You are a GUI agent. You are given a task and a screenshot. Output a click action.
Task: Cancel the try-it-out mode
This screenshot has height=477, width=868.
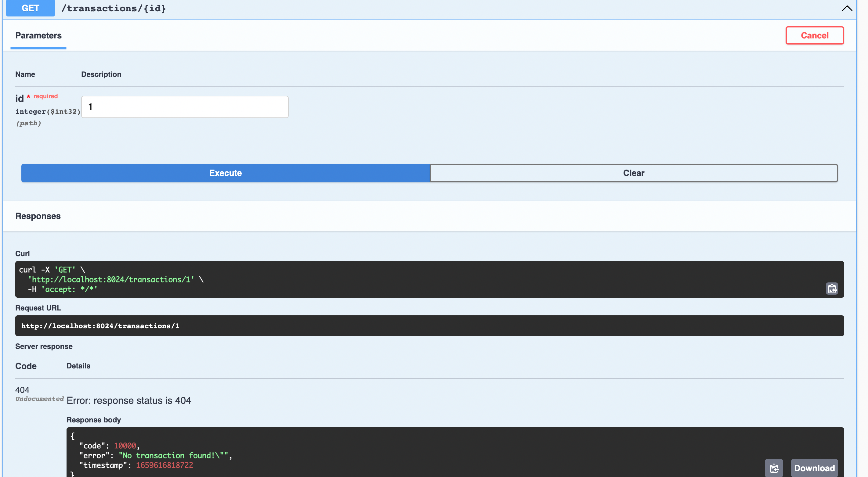coord(814,35)
